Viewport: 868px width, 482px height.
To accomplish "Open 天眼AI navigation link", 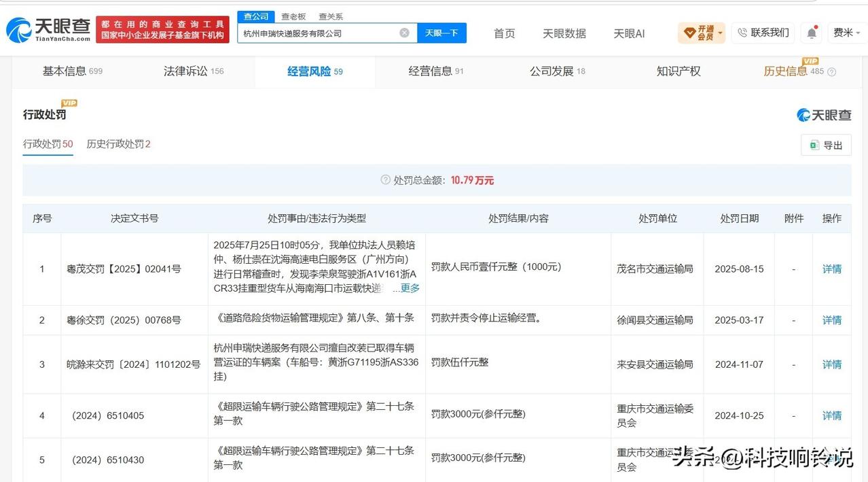I will tap(629, 33).
